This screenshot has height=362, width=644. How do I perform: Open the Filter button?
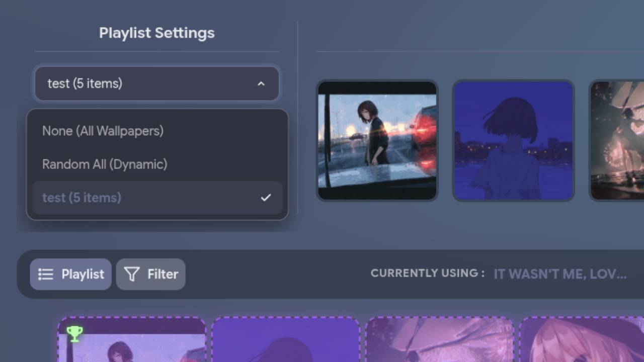151,274
